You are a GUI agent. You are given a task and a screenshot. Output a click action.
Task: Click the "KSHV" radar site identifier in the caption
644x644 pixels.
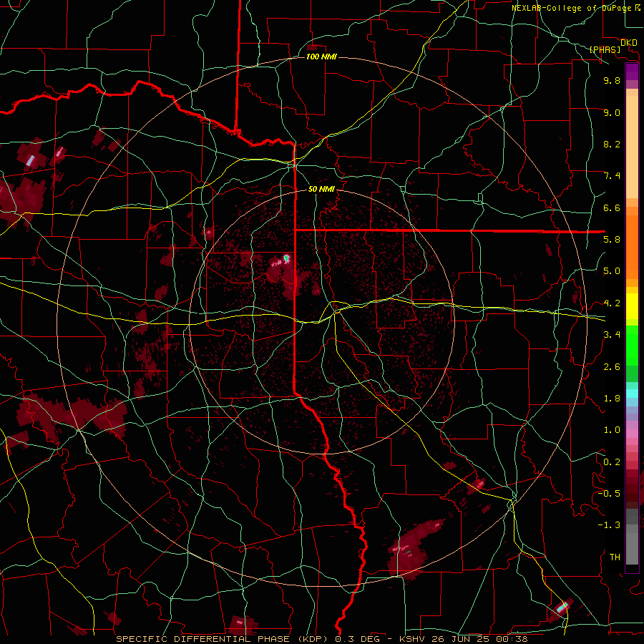click(x=414, y=639)
